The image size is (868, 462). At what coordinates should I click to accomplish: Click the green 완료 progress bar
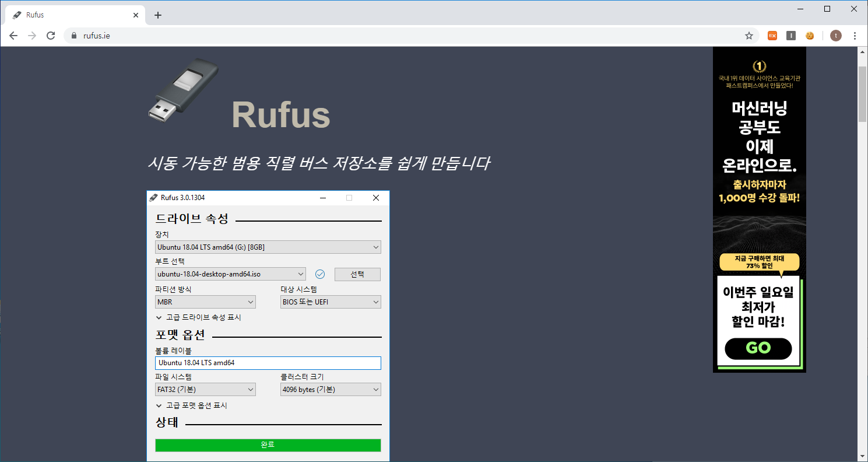coord(268,445)
